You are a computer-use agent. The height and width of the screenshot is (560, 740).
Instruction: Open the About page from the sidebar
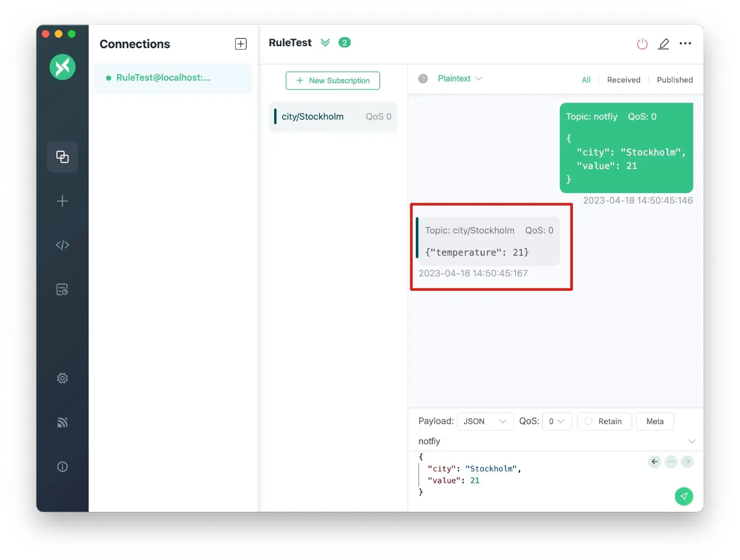62,466
